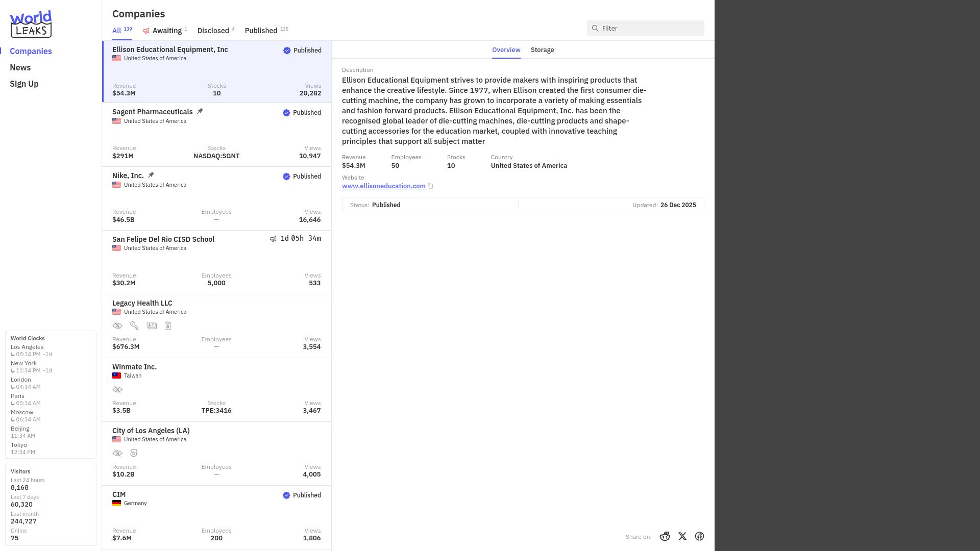
Task: Open the Storage tab
Action: tap(542, 50)
